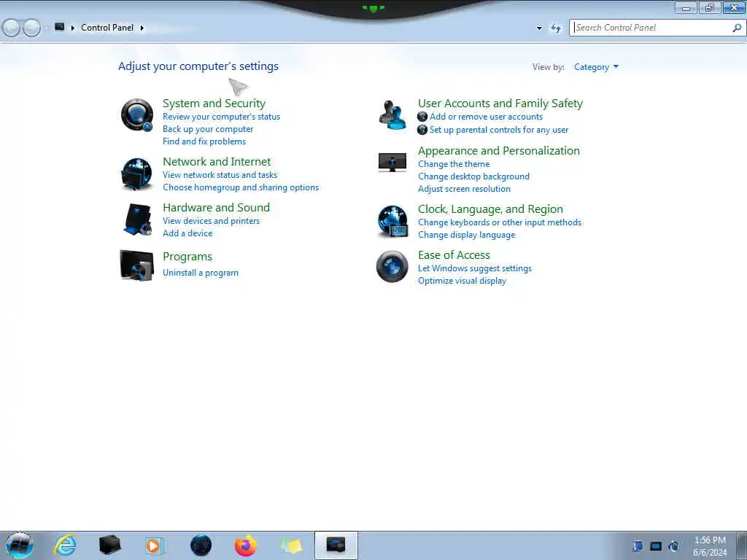
Task: Click Show desktop strip at taskbar end
Action: tap(741, 545)
